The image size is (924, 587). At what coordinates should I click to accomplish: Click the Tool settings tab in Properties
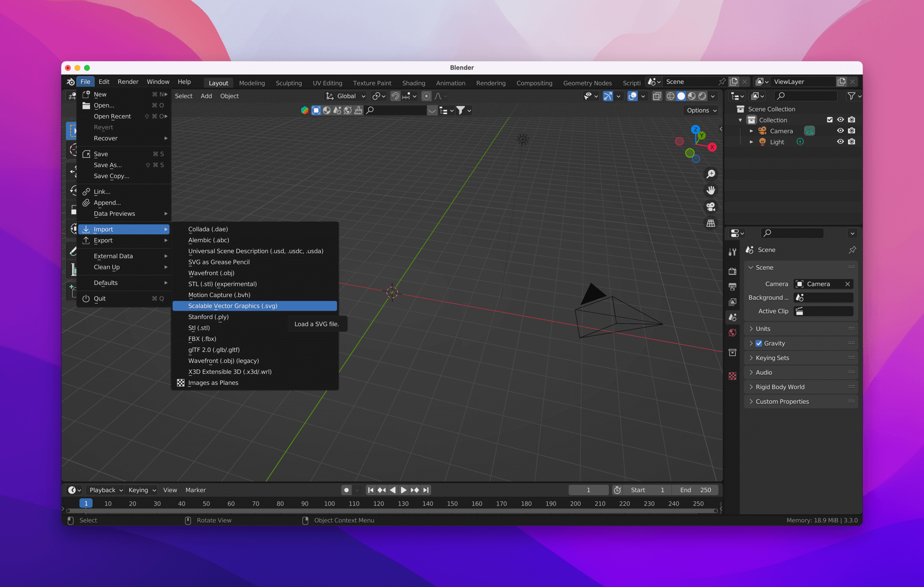pos(734,252)
